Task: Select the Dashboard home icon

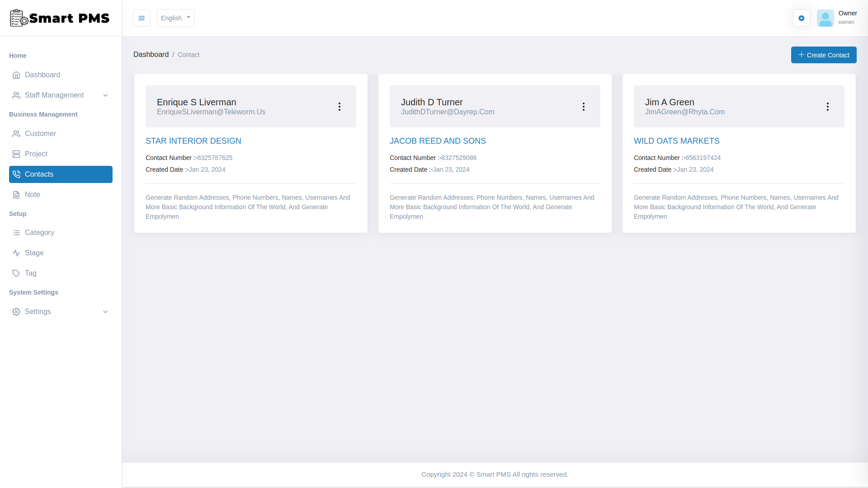Action: point(17,75)
